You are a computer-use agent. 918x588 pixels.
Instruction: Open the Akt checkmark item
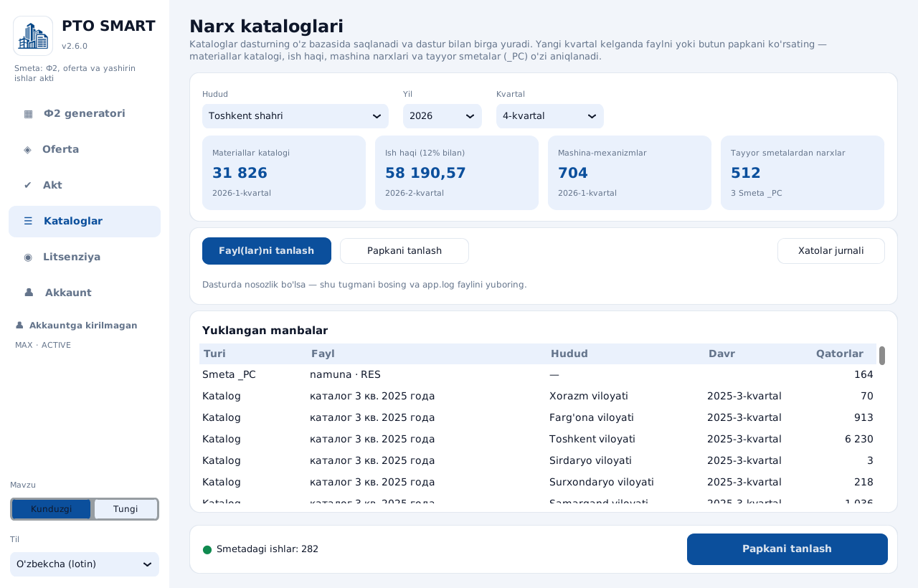(x=85, y=185)
